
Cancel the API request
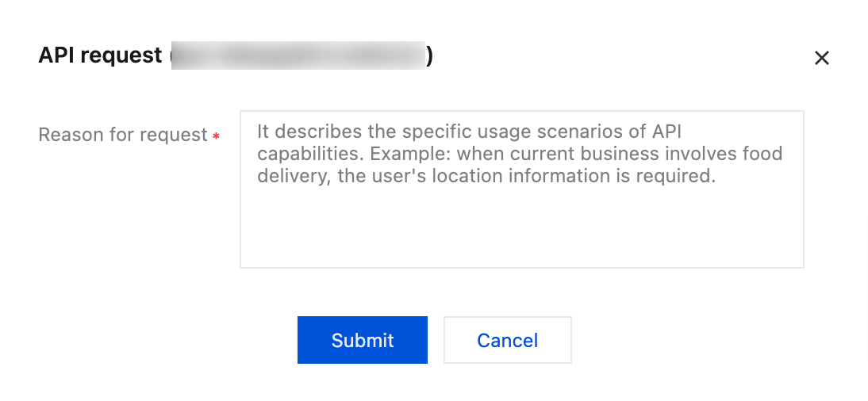[507, 340]
